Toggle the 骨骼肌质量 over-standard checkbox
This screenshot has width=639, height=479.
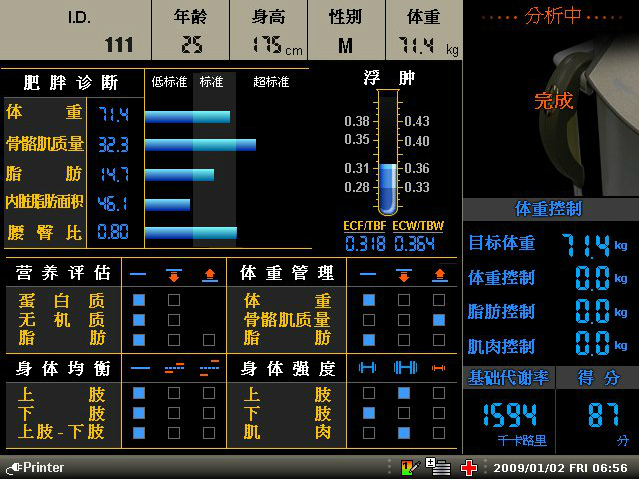pyautogui.click(x=438, y=320)
